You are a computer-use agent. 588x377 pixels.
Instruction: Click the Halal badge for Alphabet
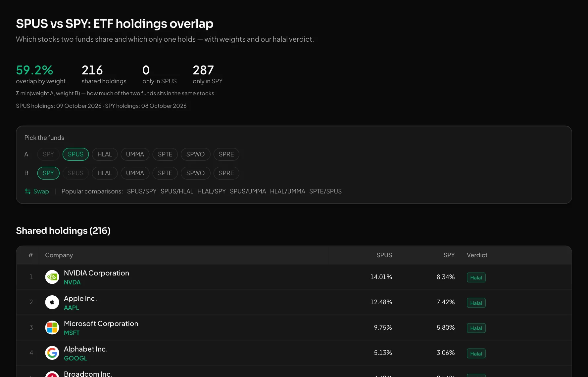coord(476,354)
